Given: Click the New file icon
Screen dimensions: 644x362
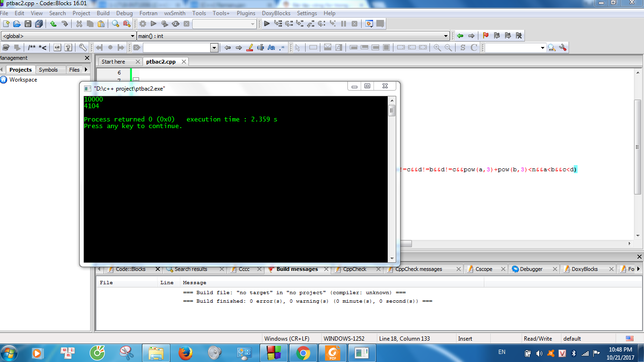Looking at the screenshot, I should [x=6, y=24].
